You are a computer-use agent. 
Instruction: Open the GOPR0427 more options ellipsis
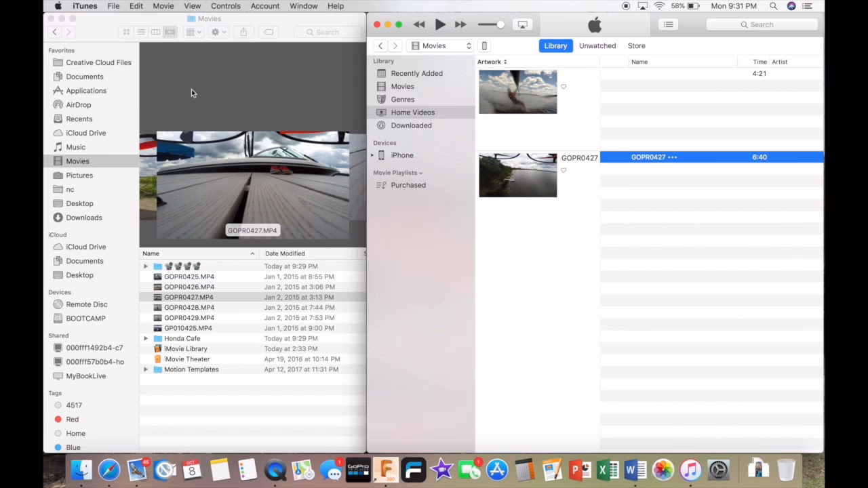672,157
